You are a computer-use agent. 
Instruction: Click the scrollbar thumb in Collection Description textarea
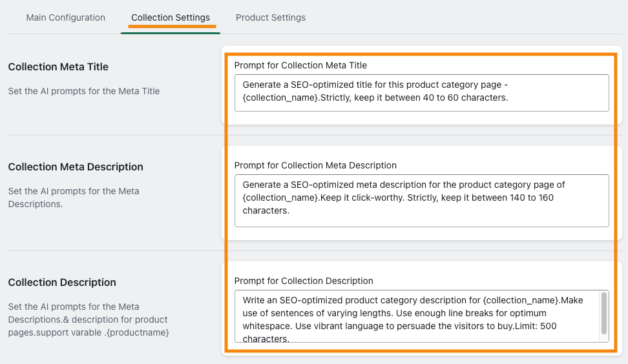pos(604,313)
